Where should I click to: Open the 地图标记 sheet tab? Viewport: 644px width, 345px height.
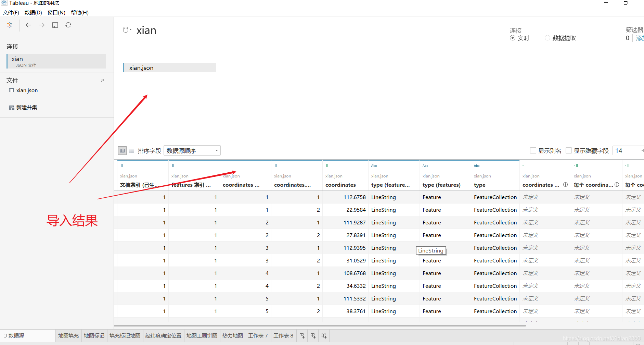(94, 336)
